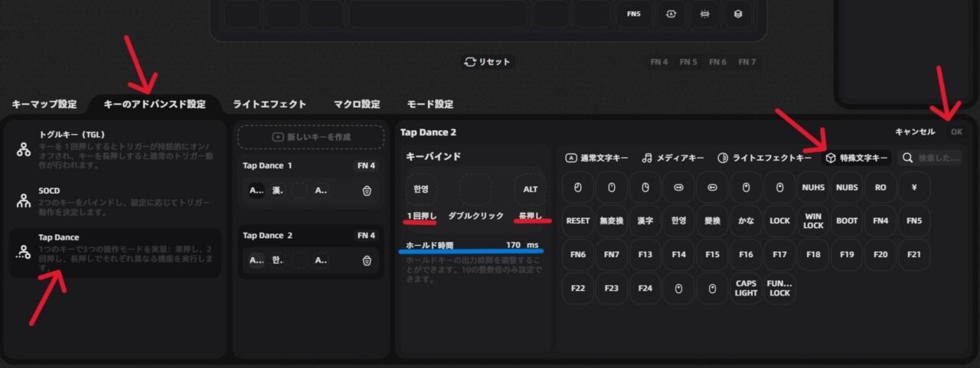The width and height of the screenshot is (980, 368).
Task: Pick the NUHS key
Action: point(813,187)
